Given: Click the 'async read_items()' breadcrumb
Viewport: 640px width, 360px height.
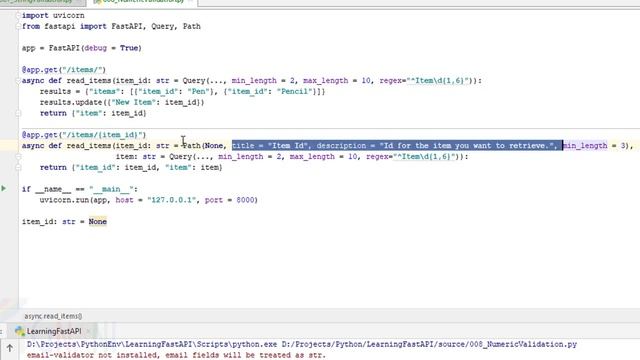Looking at the screenshot, I should [53, 316].
